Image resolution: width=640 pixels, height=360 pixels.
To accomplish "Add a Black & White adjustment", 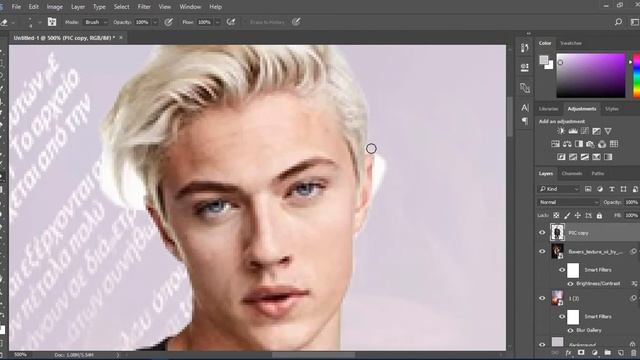I will pos(579,144).
